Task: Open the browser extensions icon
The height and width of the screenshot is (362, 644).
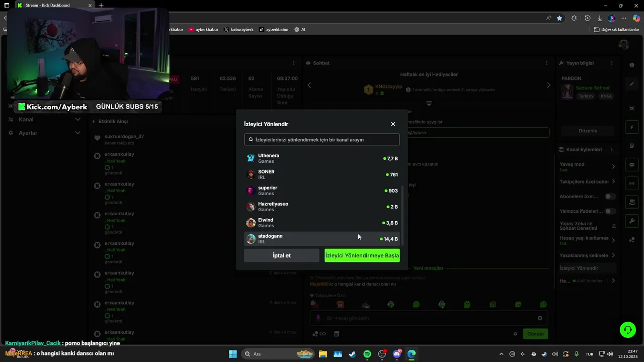Action: coord(574,18)
